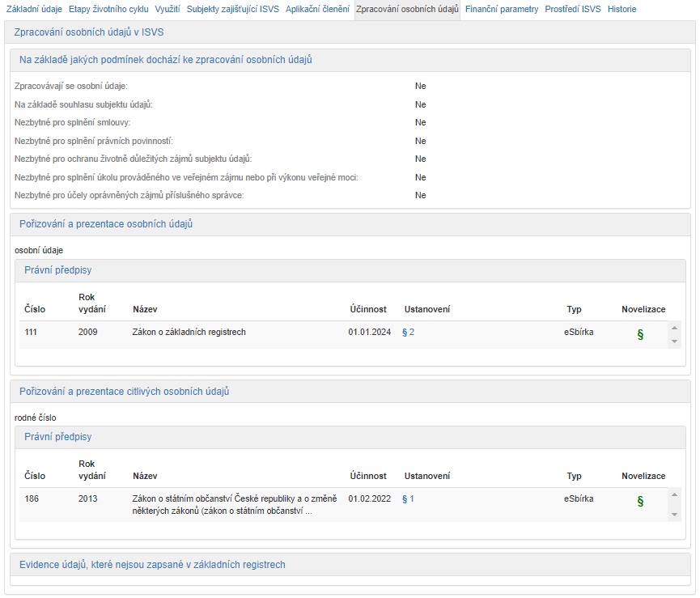Open the § 1 provision link

click(x=408, y=498)
